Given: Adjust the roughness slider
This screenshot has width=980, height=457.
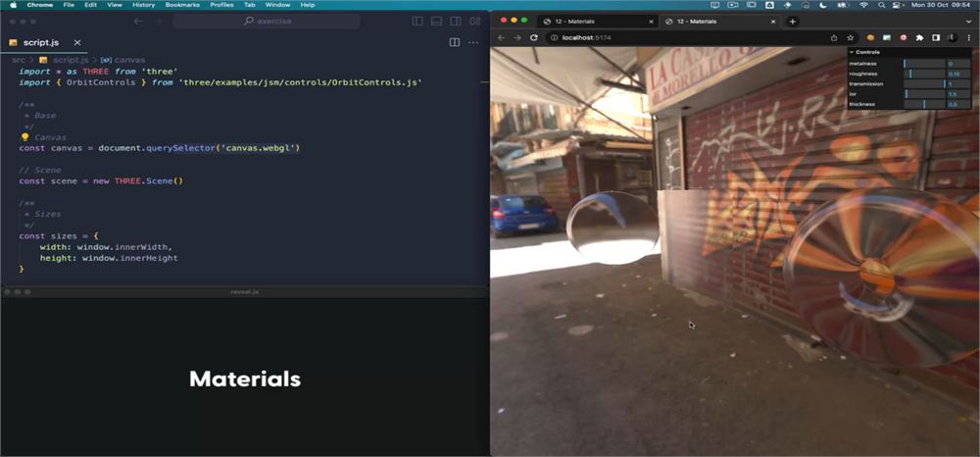Looking at the screenshot, I should click(x=924, y=74).
